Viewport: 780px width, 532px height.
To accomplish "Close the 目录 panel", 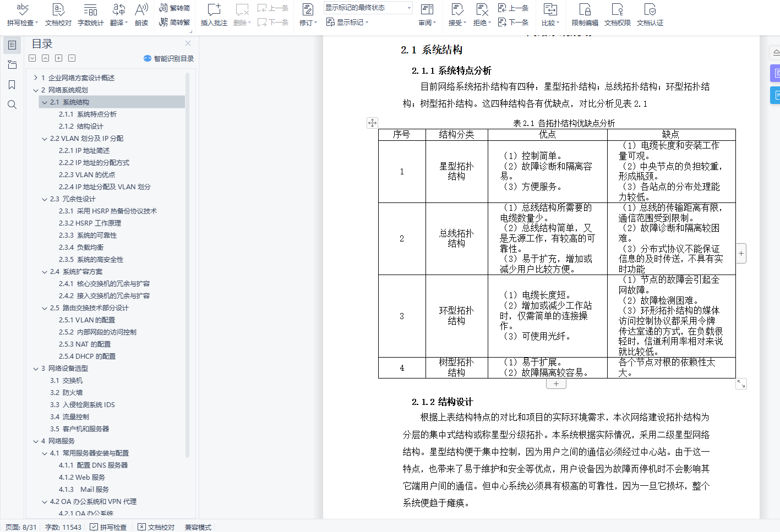I will 188,43.
